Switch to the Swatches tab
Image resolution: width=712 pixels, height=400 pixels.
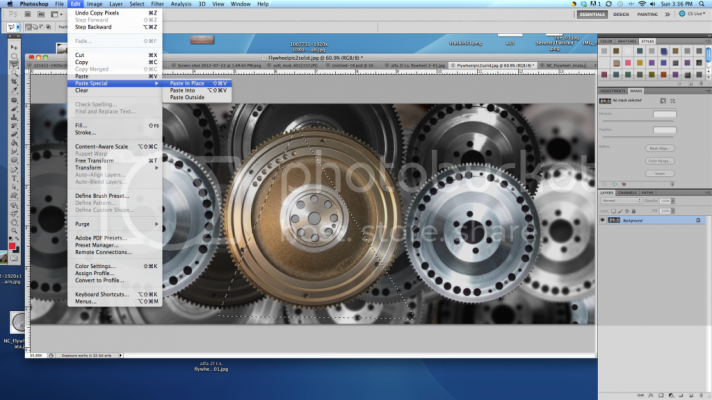[627, 41]
